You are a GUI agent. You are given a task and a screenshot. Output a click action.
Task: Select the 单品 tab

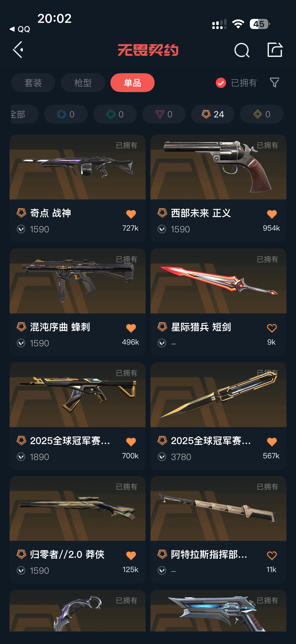[x=132, y=83]
